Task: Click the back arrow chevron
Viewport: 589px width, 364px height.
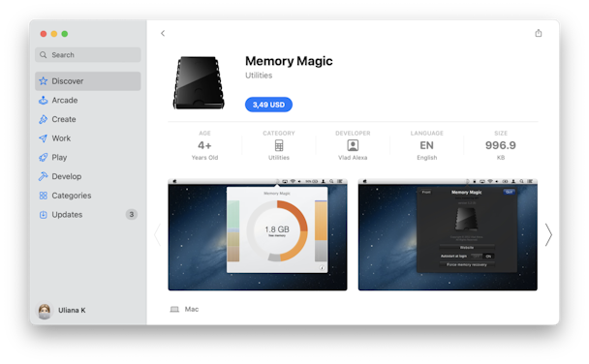Action: [x=163, y=33]
